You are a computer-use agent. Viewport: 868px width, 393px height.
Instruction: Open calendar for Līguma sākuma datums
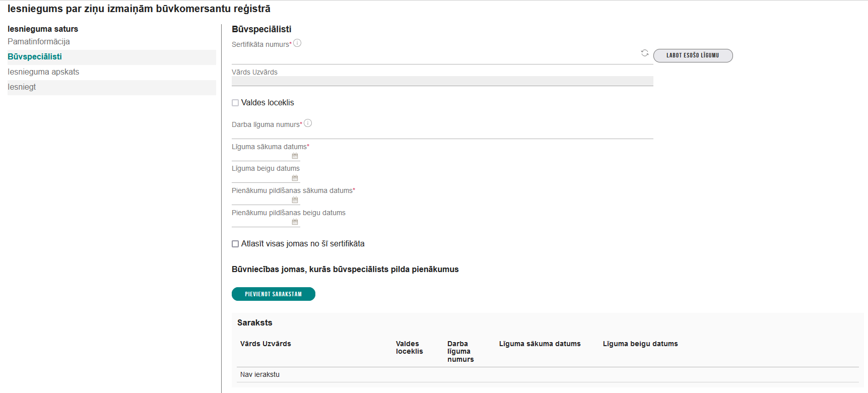click(x=295, y=156)
